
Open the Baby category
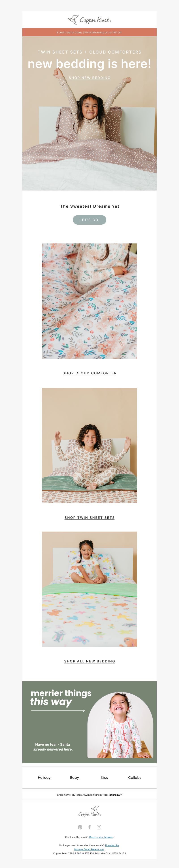coord(74,777)
